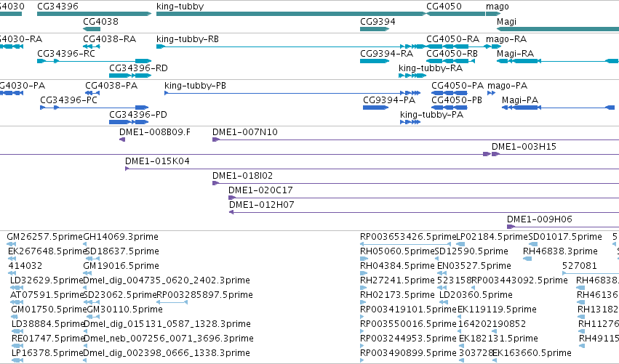Click the Magi-RA transcript feature
Screen dimensions: 619x364
pos(558,61)
